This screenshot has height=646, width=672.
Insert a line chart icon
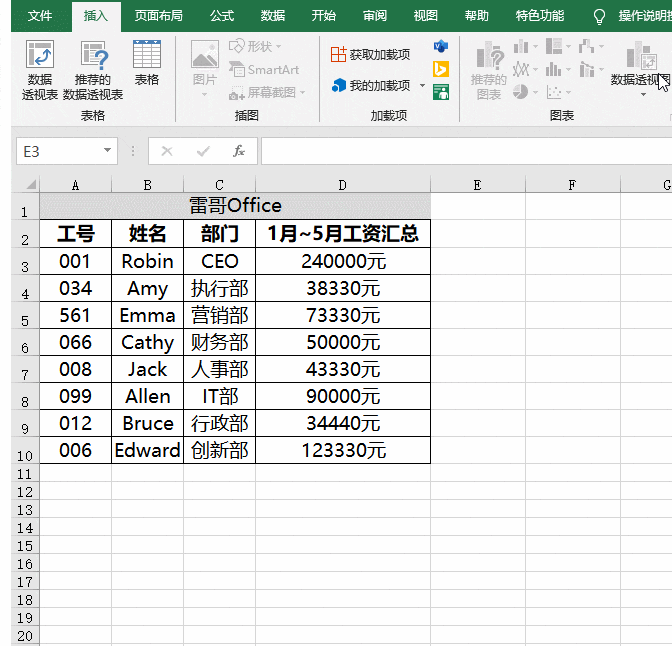click(x=521, y=69)
